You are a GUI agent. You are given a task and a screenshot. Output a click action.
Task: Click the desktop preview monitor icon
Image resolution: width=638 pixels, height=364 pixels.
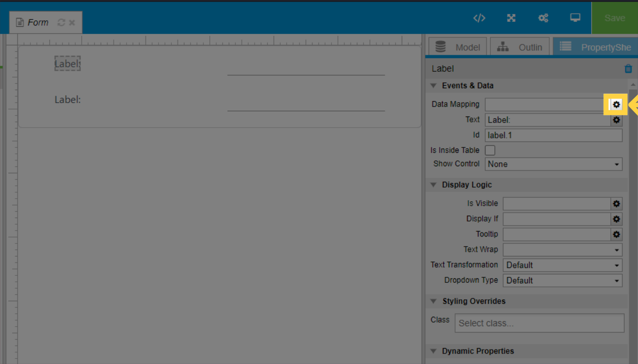pos(575,18)
